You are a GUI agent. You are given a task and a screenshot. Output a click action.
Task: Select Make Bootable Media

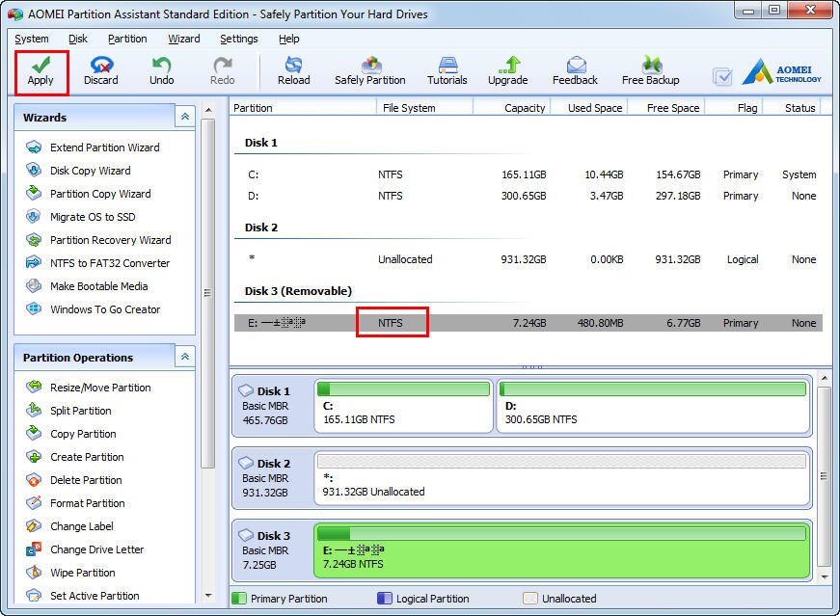(x=87, y=285)
